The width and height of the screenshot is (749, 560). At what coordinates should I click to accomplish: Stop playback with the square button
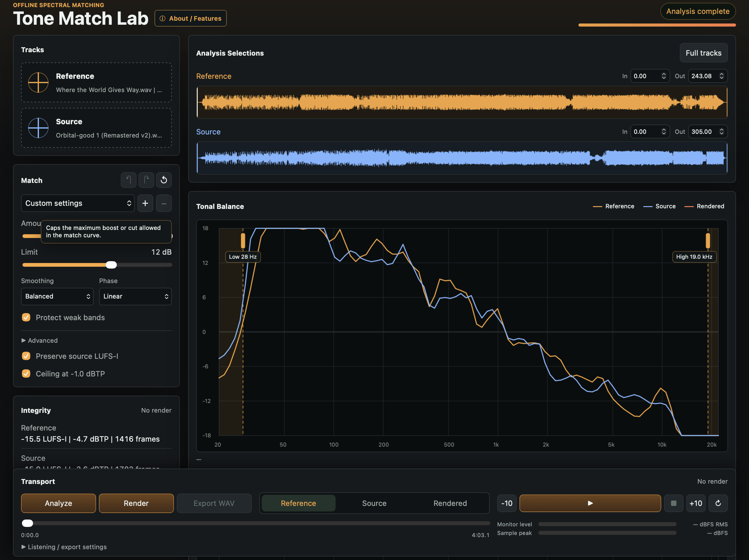click(x=674, y=503)
